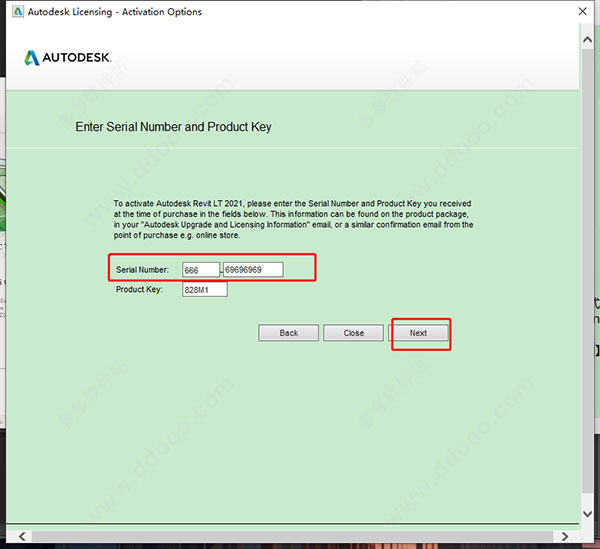
Task: Close the Autodesk Licensing window with X
Action: (x=582, y=11)
